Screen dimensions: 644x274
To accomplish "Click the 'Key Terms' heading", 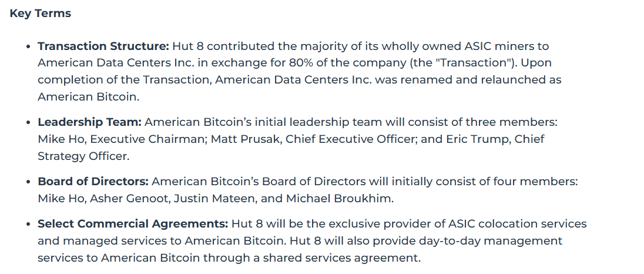I will (x=40, y=13).
